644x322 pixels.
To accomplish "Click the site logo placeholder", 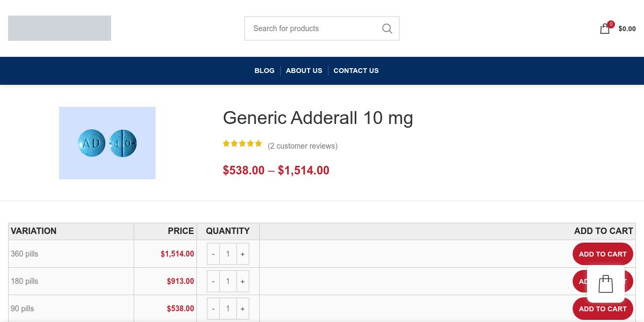I will 60,28.
